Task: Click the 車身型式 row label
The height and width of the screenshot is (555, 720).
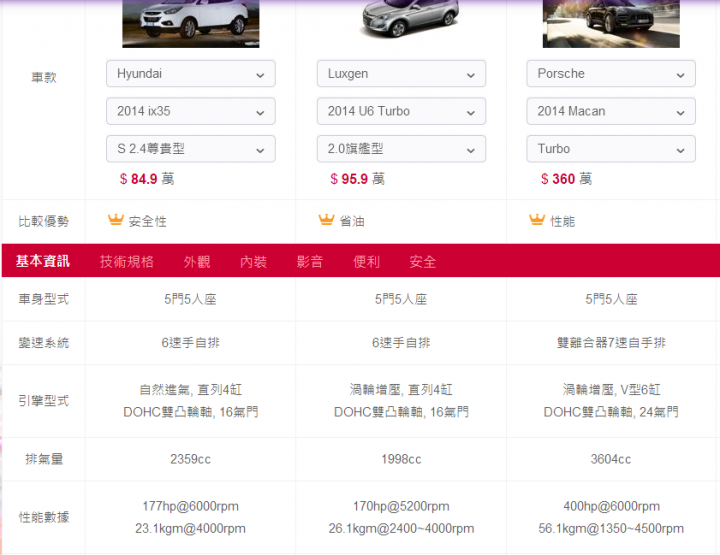Action: [44, 299]
